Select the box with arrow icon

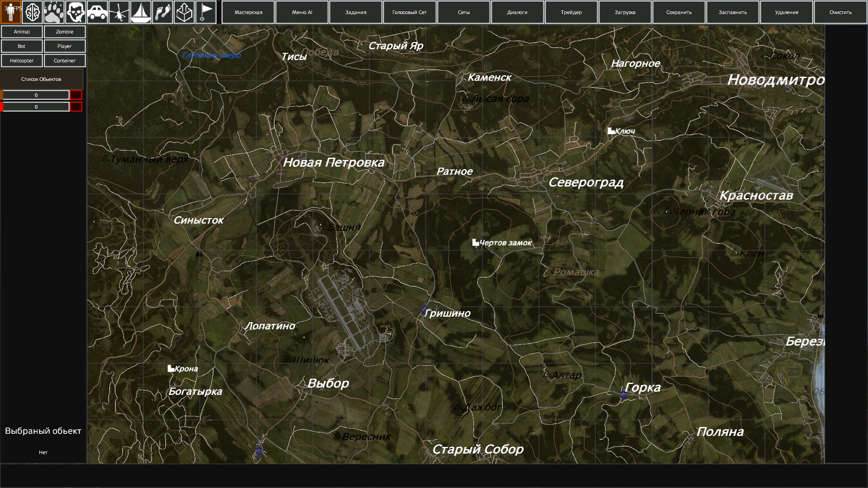[x=184, y=12]
